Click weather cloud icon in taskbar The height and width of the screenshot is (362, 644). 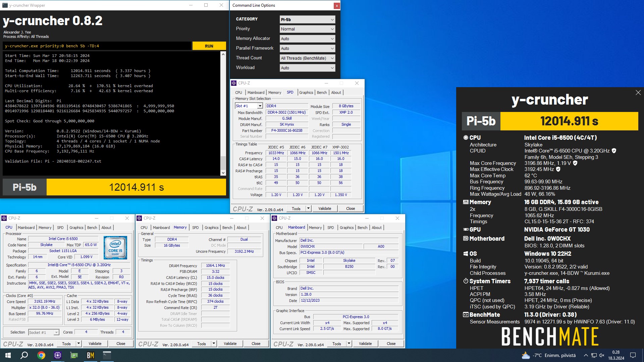526,355
